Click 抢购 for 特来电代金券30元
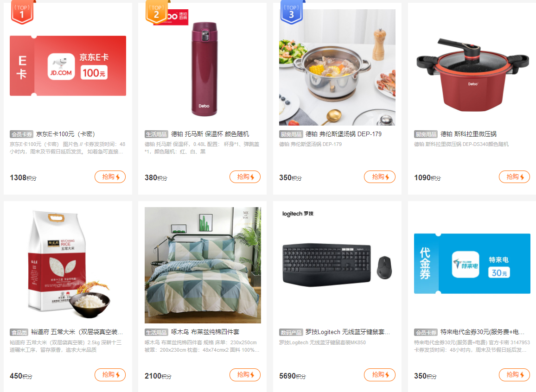Viewport: 536px width, 392px height. tap(514, 375)
